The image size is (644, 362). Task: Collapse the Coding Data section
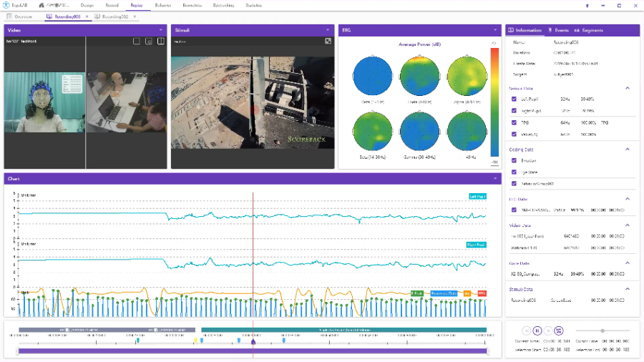pos(628,150)
